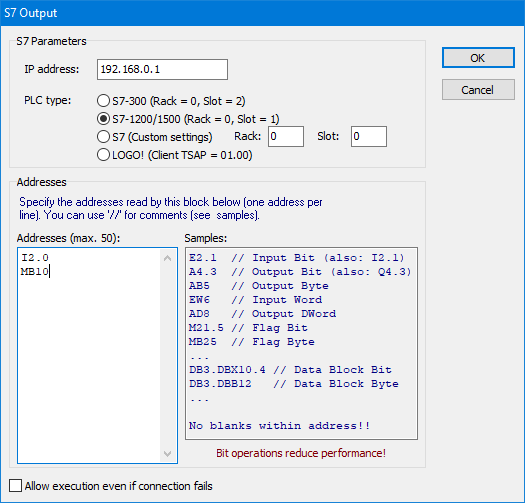
Task: Click the Slot number input field
Action: click(x=369, y=136)
